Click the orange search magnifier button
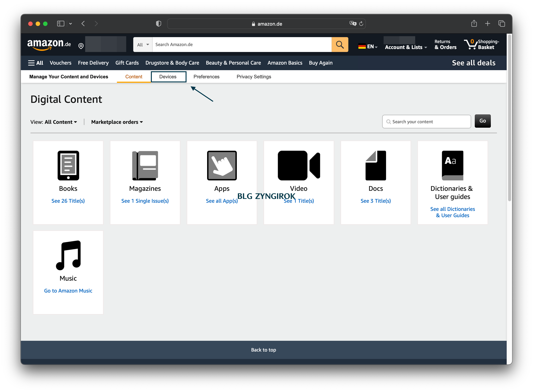Screen dimensions: 533x392 click(340, 45)
